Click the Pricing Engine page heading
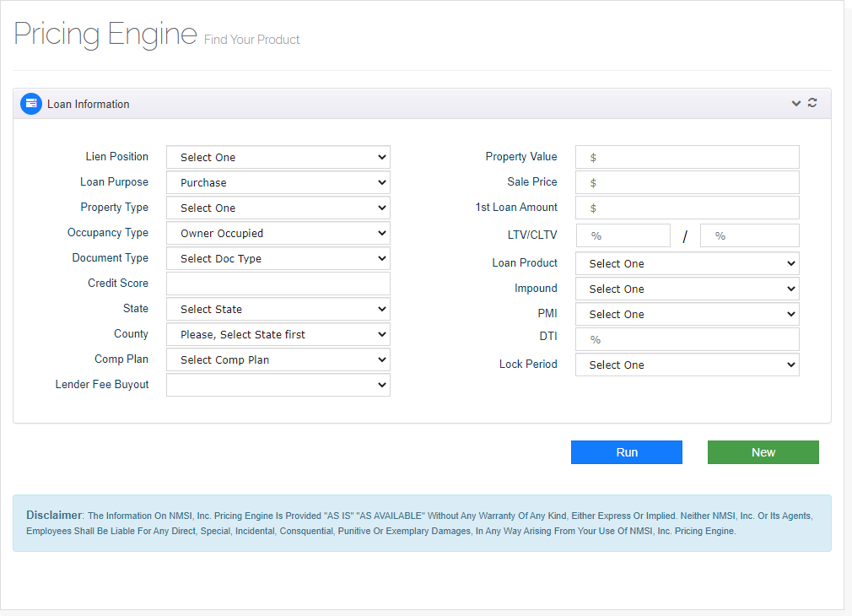Viewport: 852px width, 616px height. coord(105,34)
